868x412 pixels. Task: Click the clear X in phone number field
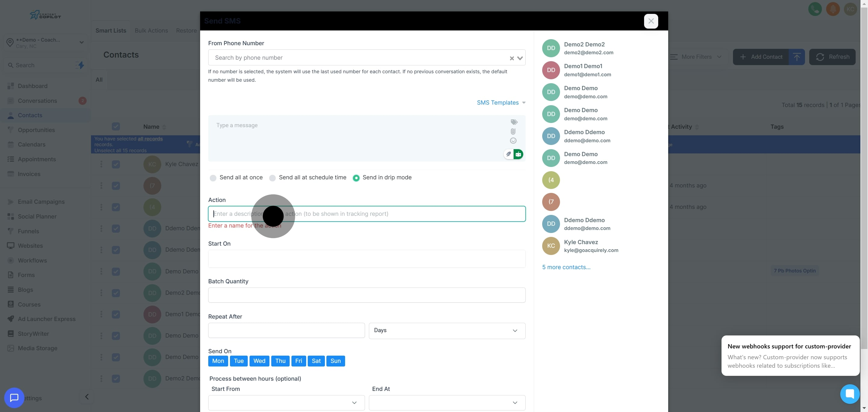coord(511,58)
